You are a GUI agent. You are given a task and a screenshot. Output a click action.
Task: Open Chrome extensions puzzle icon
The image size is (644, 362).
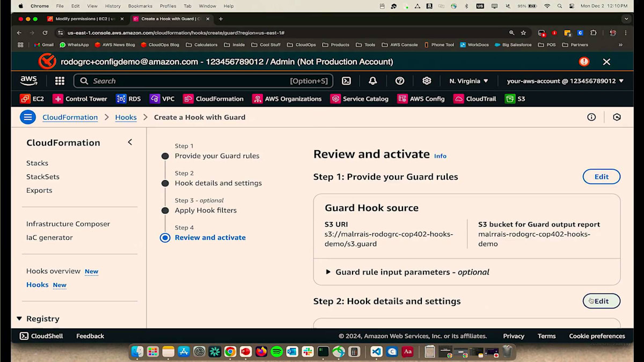click(594, 33)
